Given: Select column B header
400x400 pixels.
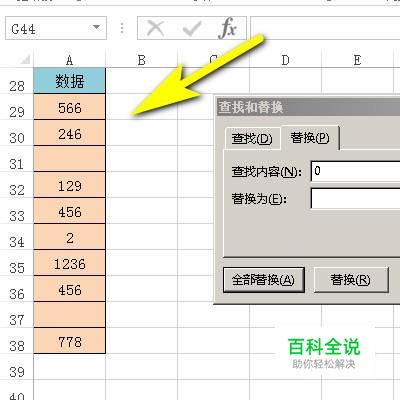Looking at the screenshot, I should coord(142,60).
